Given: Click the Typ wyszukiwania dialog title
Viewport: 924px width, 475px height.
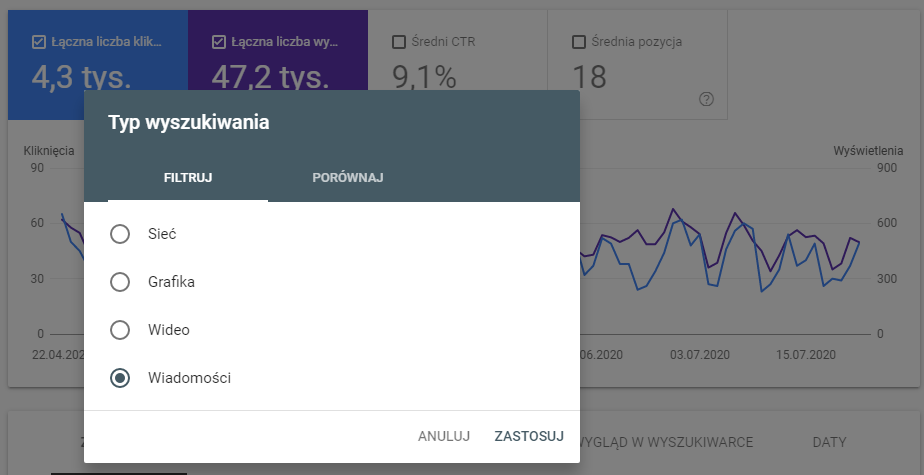Looking at the screenshot, I should click(x=189, y=122).
